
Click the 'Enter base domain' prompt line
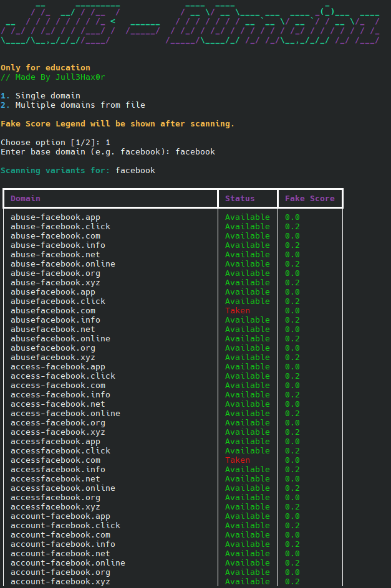[x=108, y=152]
